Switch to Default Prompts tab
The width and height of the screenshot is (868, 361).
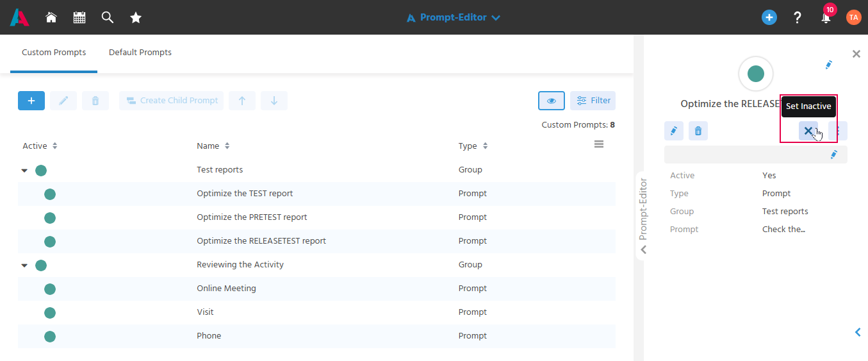tap(140, 53)
